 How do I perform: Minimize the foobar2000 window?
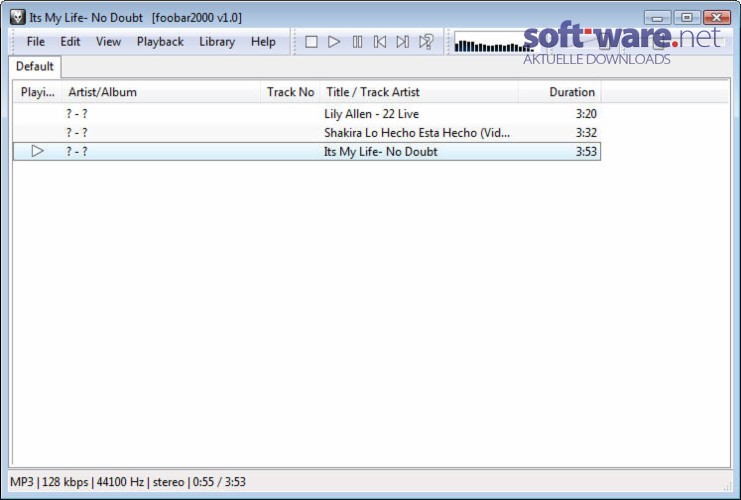click(x=657, y=18)
